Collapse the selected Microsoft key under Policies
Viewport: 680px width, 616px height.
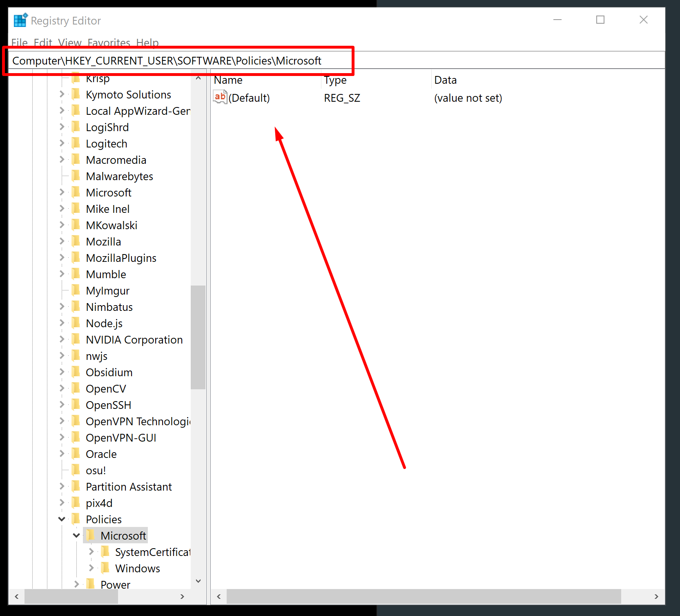pos(76,536)
